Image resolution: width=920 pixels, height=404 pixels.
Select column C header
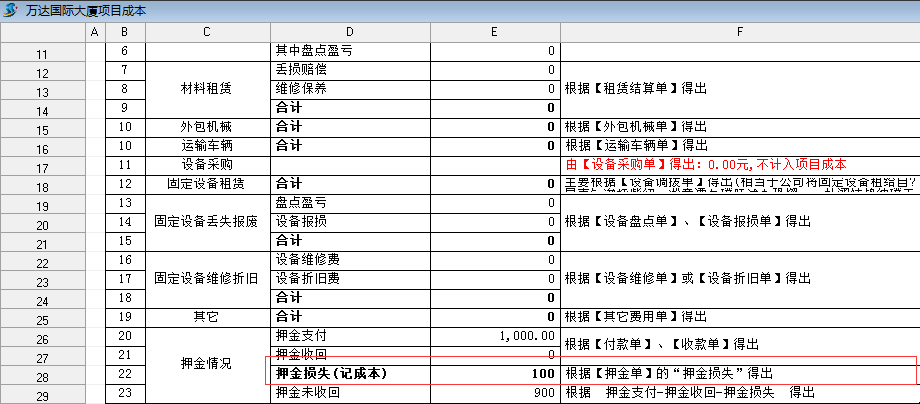[x=207, y=32]
